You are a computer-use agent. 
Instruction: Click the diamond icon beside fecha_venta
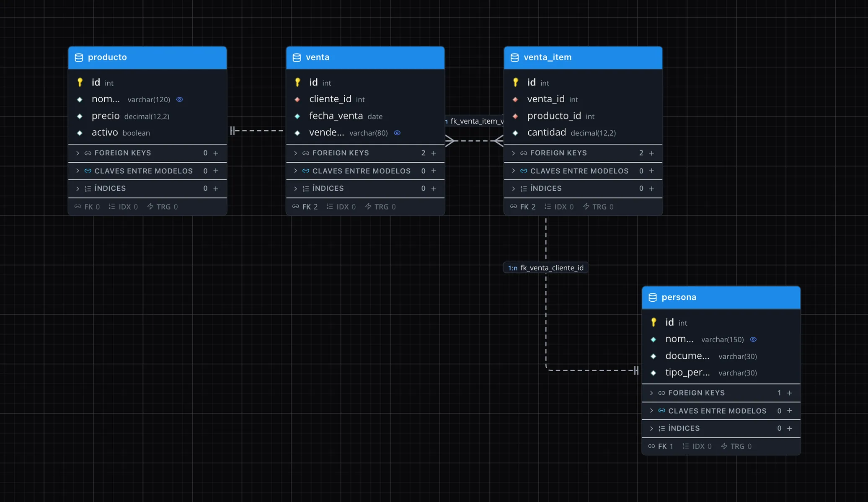pyautogui.click(x=297, y=116)
